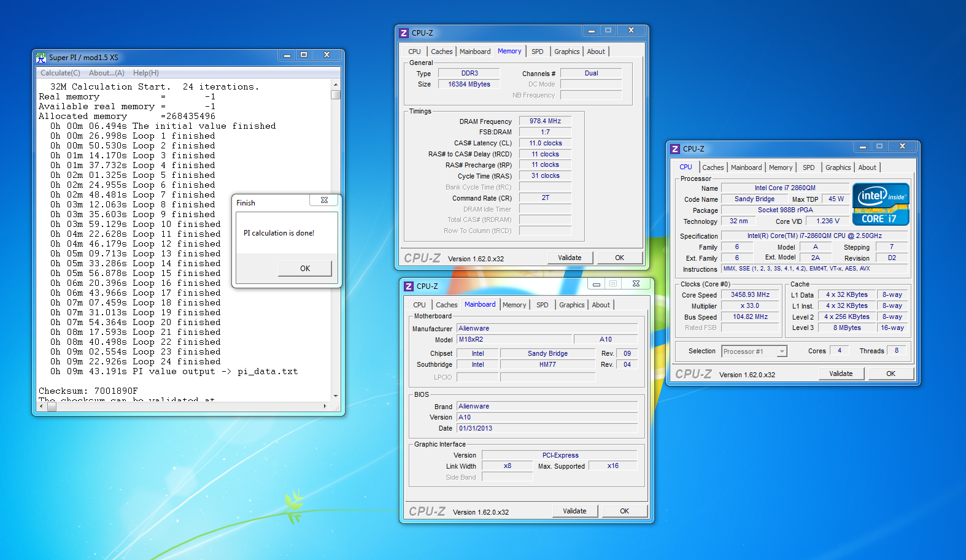Viewport: 966px width, 560px height.
Task: Click Super PI vertical scrollbar down arrow
Action: pyautogui.click(x=336, y=396)
